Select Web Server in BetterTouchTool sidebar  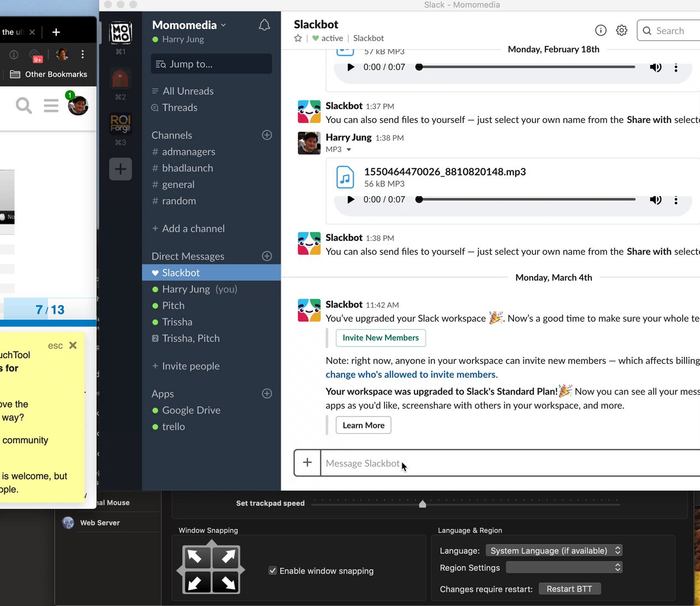click(x=100, y=523)
